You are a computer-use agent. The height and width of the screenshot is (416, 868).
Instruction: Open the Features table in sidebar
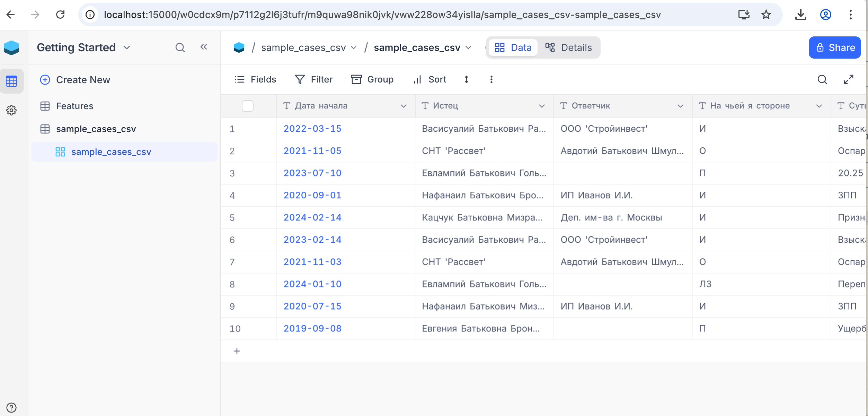click(x=124, y=106)
